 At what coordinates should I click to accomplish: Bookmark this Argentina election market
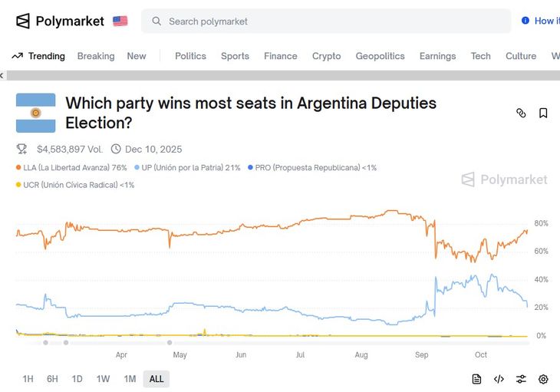click(x=543, y=113)
